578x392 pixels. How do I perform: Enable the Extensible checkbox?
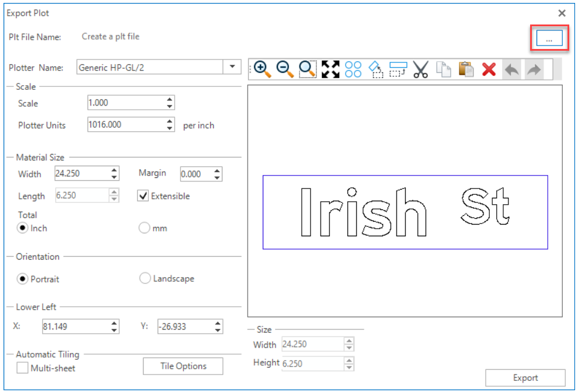click(143, 195)
